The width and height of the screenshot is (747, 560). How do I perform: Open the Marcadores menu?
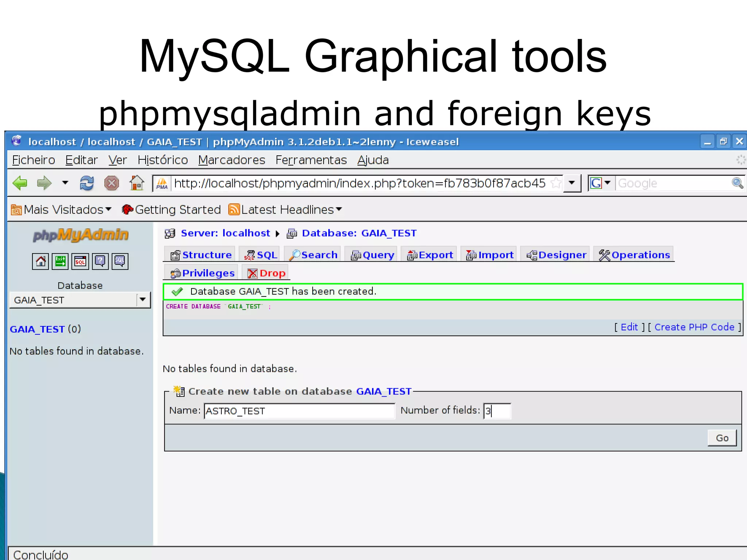(x=232, y=160)
